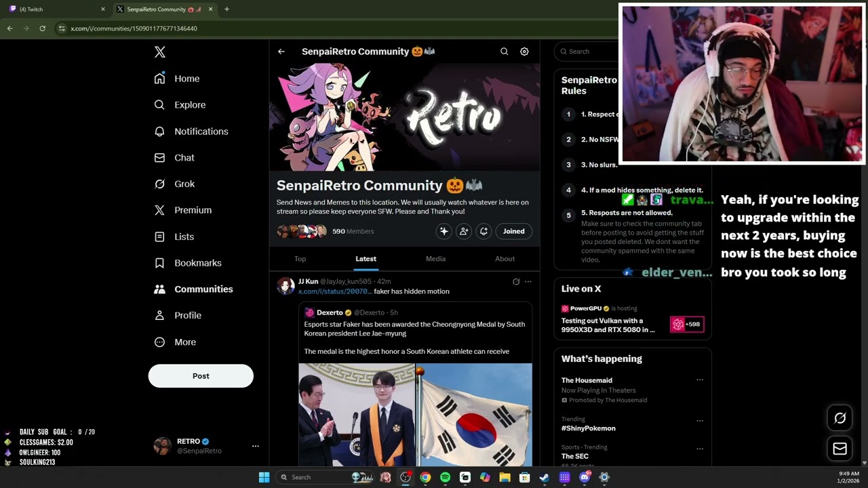Image resolution: width=868 pixels, height=488 pixels.
Task: Open Notifications in the sidebar
Action: [x=191, y=131]
